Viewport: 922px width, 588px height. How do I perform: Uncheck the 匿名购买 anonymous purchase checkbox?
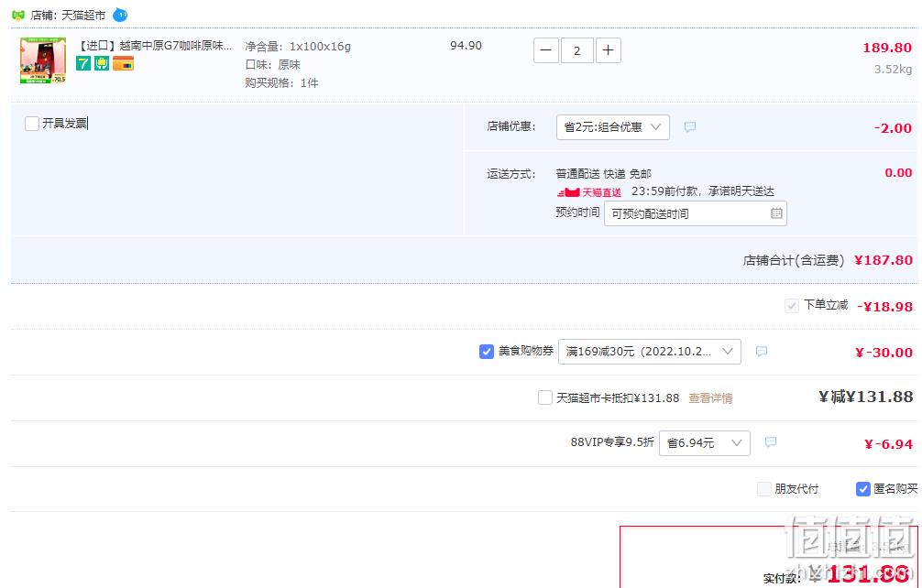[862, 489]
